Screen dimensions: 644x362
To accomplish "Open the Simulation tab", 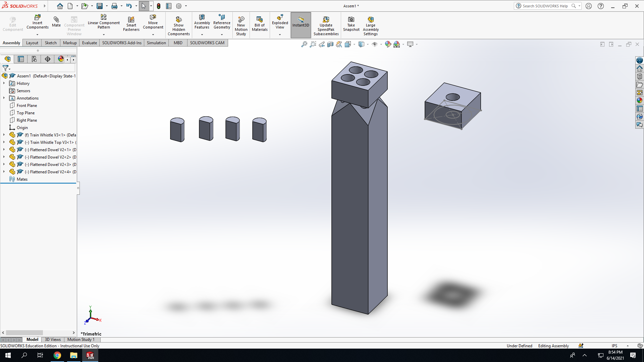I will [x=156, y=43].
